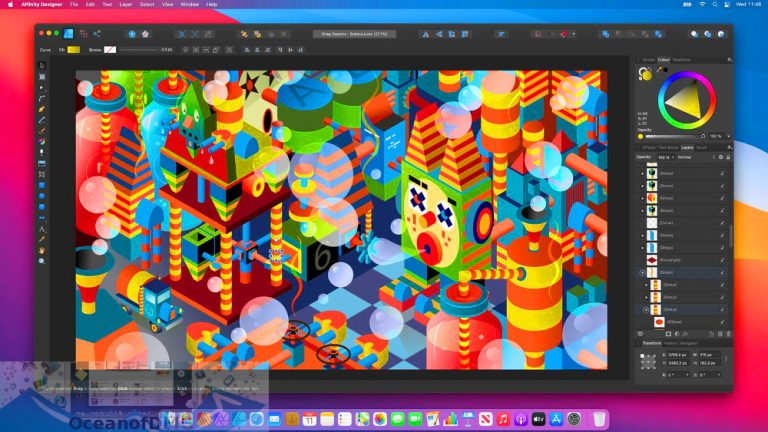Image resolution: width=768 pixels, height=432 pixels.
Task: Collapse the selected top-level expanded Group layer
Action: tap(642, 272)
